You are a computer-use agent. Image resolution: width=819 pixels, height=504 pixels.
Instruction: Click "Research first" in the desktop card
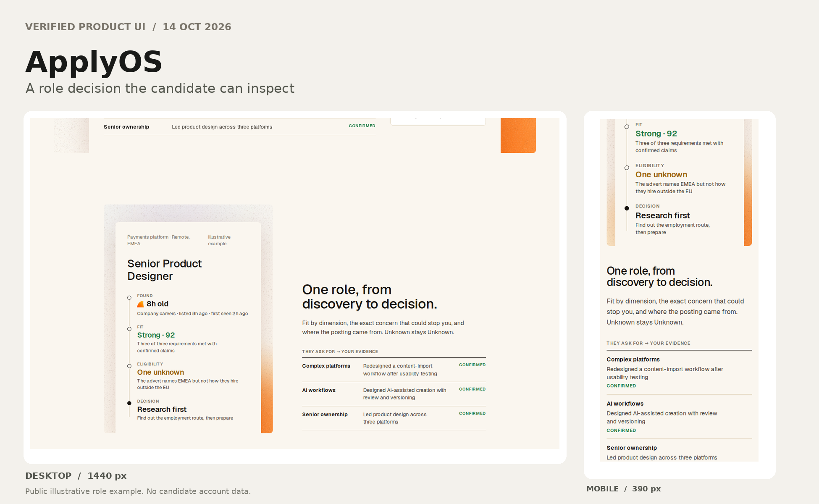coord(162,409)
